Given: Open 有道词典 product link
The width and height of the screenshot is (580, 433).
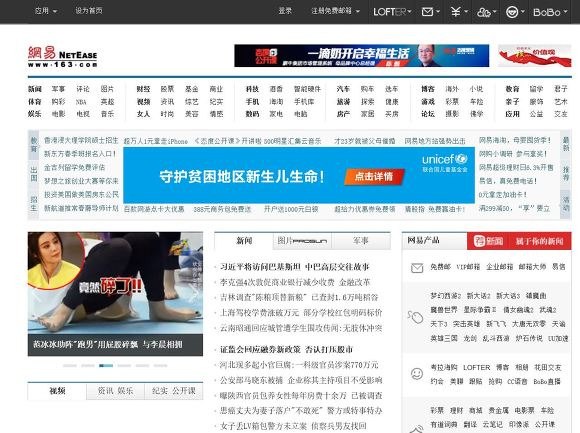Looking at the screenshot, I should click(x=444, y=424).
